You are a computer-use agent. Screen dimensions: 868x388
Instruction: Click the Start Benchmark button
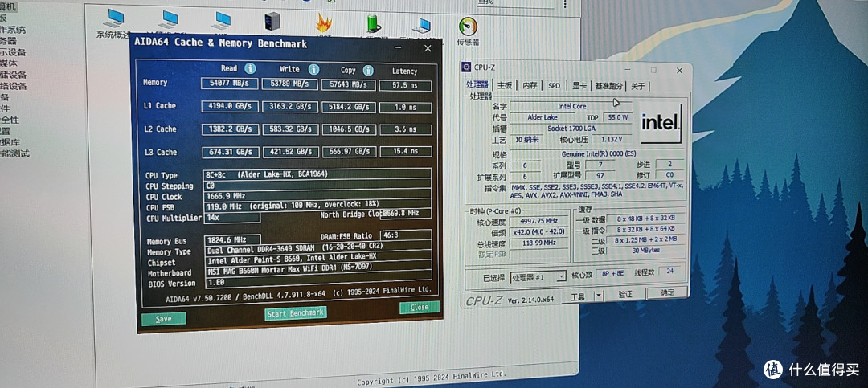pos(295,313)
